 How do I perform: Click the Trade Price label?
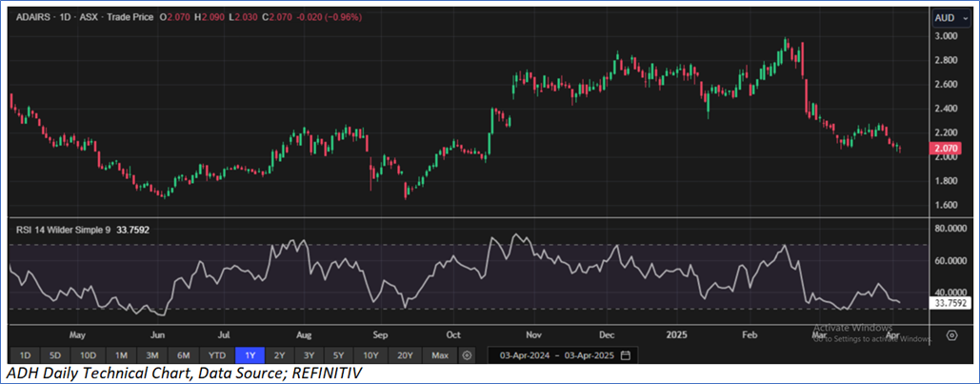tap(128, 17)
